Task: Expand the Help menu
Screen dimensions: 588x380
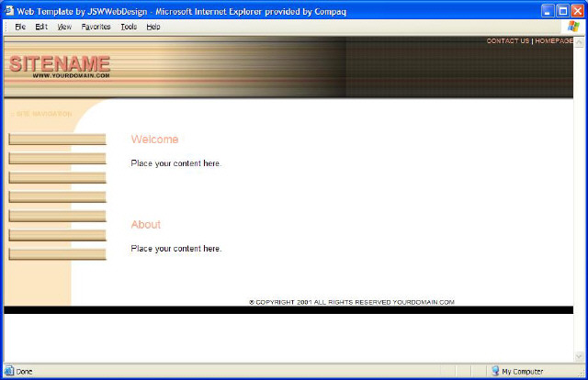Action: (x=153, y=27)
